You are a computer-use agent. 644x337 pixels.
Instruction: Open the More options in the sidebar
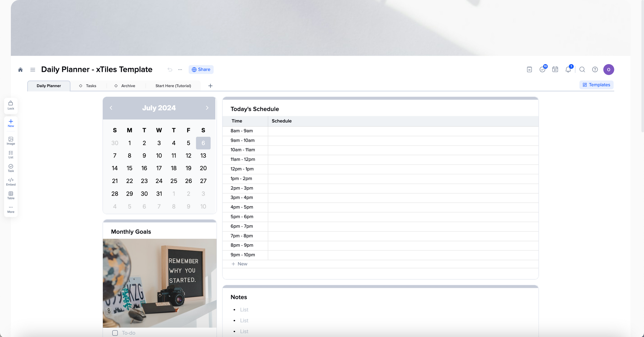pyautogui.click(x=11, y=209)
